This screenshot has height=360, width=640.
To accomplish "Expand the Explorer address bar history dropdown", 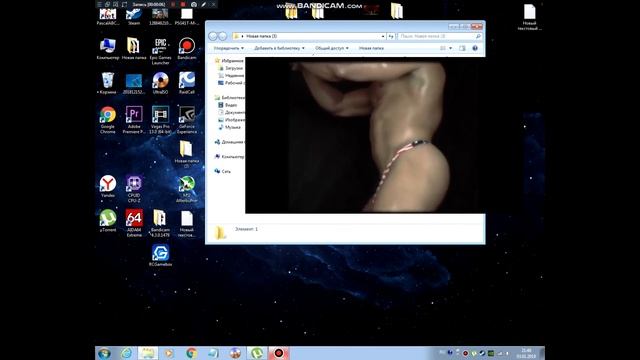I will coord(383,36).
